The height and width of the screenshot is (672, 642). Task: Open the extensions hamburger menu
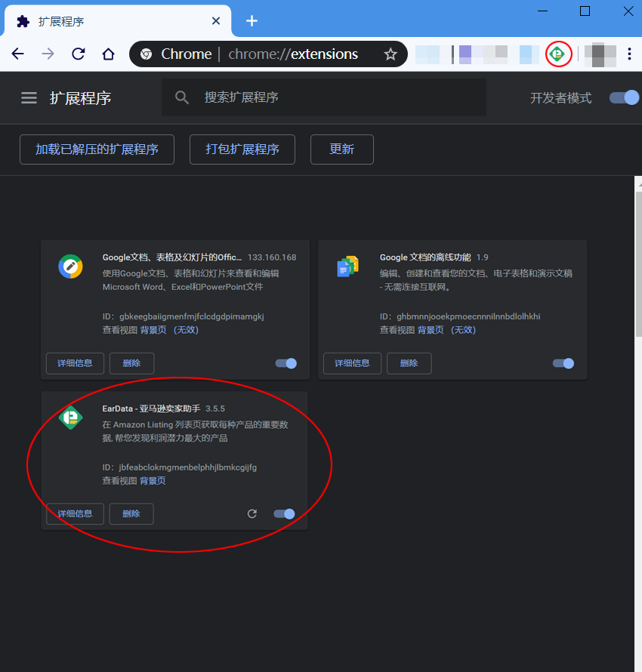click(29, 97)
